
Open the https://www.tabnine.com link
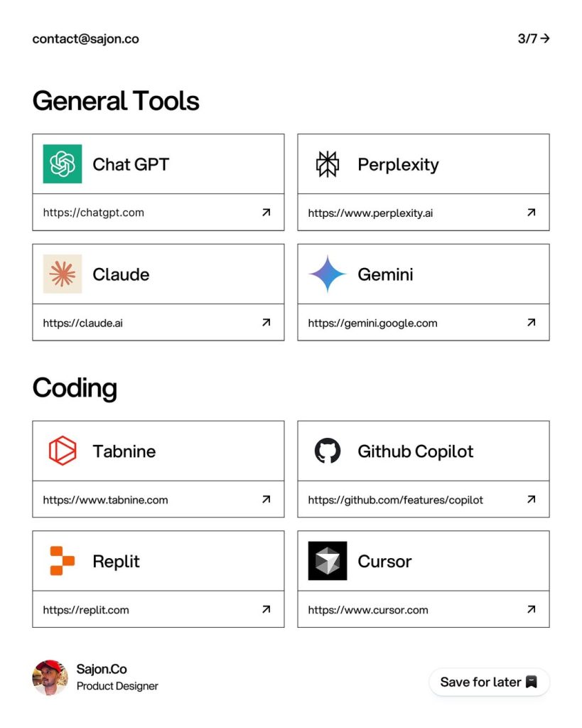(x=105, y=500)
